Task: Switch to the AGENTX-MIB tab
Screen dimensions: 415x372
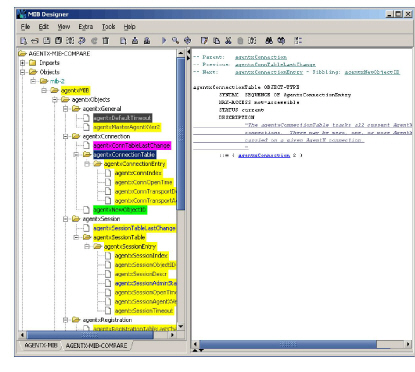Action: (41, 345)
